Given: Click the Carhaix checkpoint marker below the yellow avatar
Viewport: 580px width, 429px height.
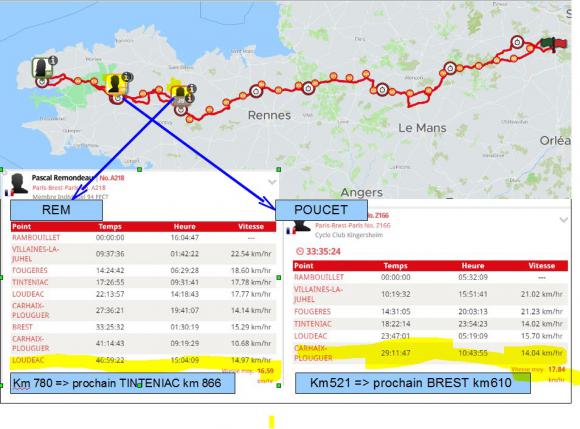Looking at the screenshot, I should coord(117,98).
